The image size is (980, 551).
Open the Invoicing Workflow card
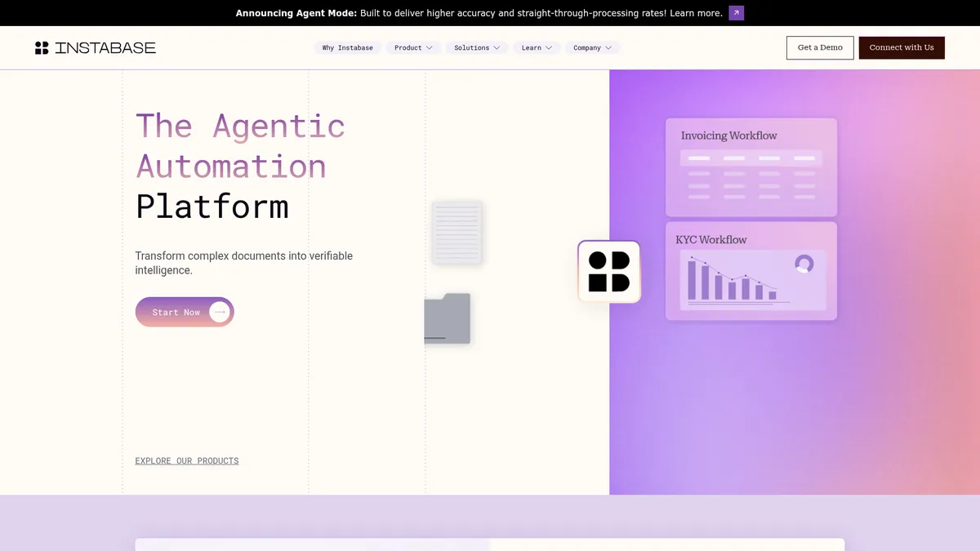(751, 167)
